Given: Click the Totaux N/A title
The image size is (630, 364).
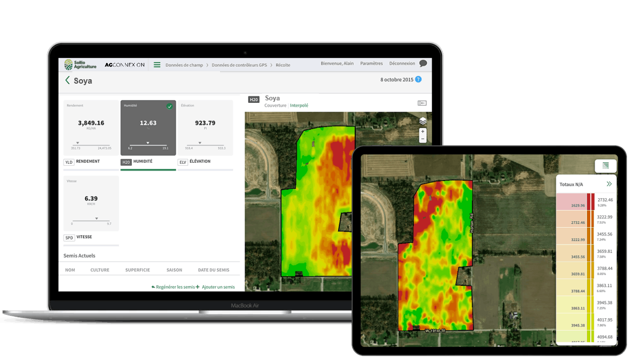Looking at the screenshot, I should (x=571, y=184).
